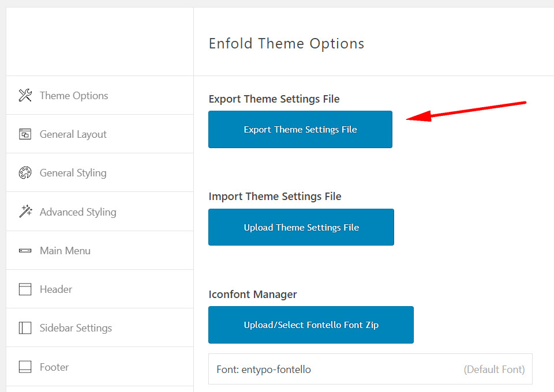
Task: Select the Main Menu tab
Action: click(100, 251)
